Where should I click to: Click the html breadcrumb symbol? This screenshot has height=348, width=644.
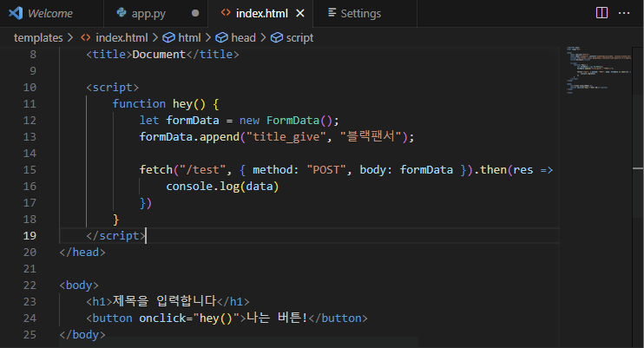[189, 38]
